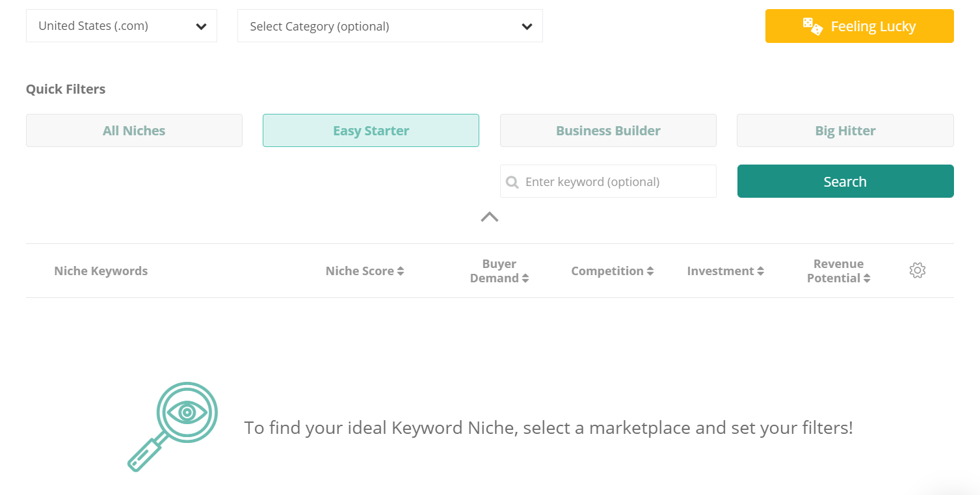This screenshot has height=495, width=980.
Task: Select the All Niches quick filter
Action: point(134,131)
